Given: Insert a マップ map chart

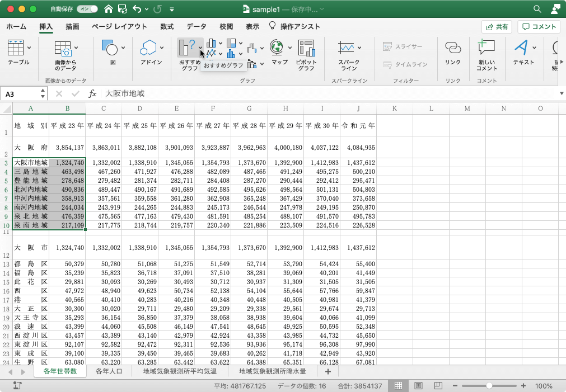Looking at the screenshot, I should click(x=277, y=47).
